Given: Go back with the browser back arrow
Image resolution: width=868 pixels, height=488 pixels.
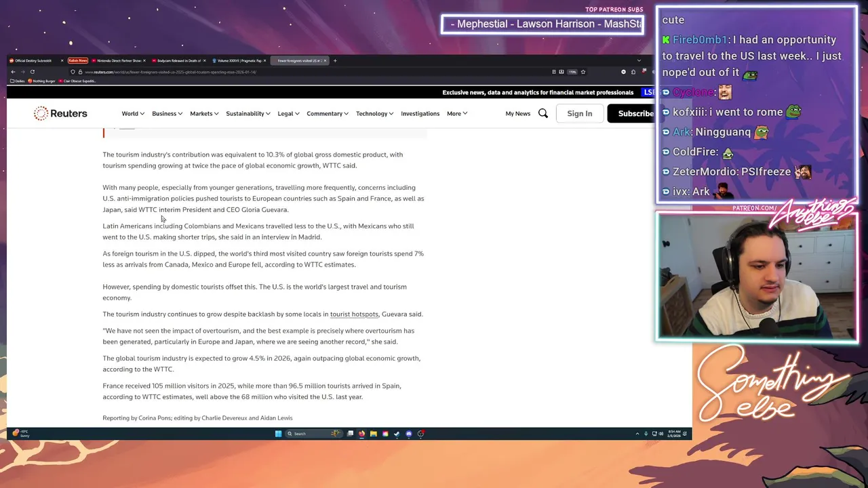Looking at the screenshot, I should 13,72.
